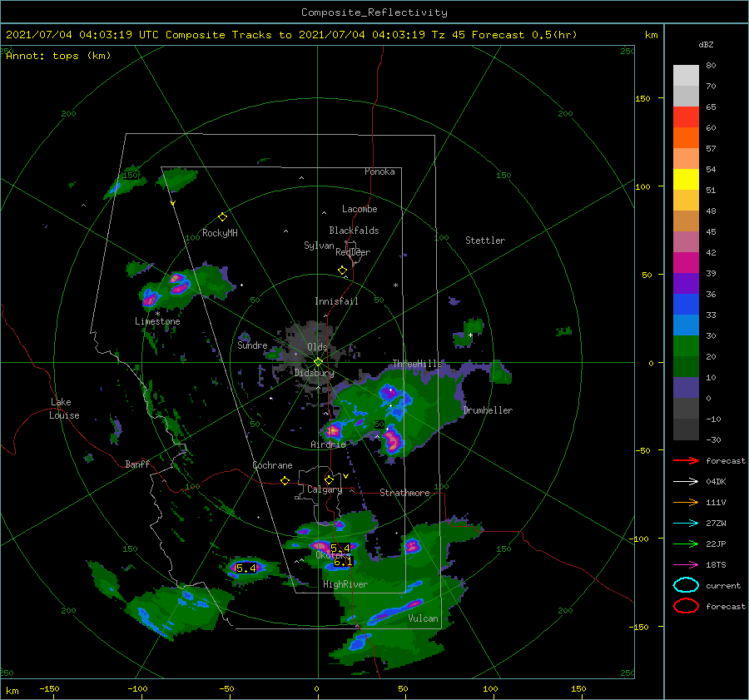Click the Cochrane label
Image resolution: width=749 pixels, height=700 pixels.
point(272,465)
